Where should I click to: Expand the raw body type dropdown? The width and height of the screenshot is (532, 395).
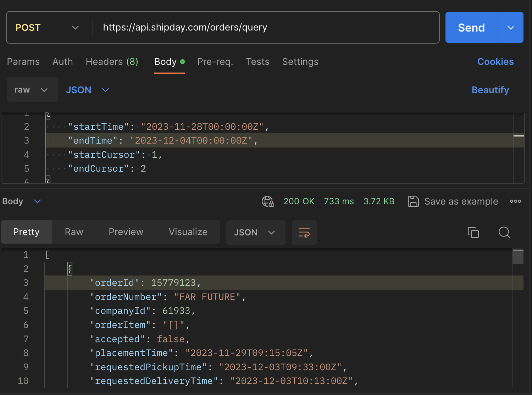coord(32,90)
